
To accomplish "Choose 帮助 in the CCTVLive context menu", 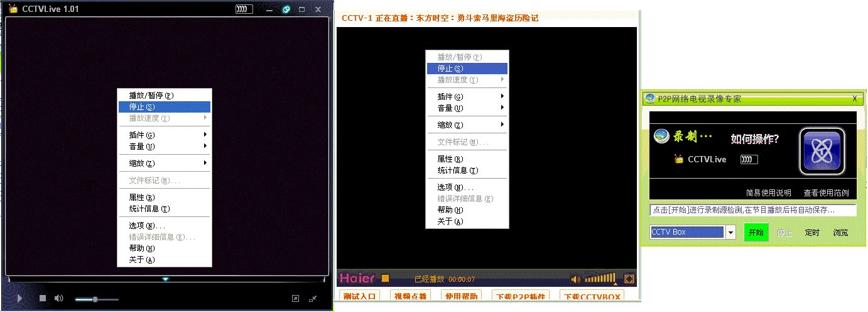I will (165, 248).
